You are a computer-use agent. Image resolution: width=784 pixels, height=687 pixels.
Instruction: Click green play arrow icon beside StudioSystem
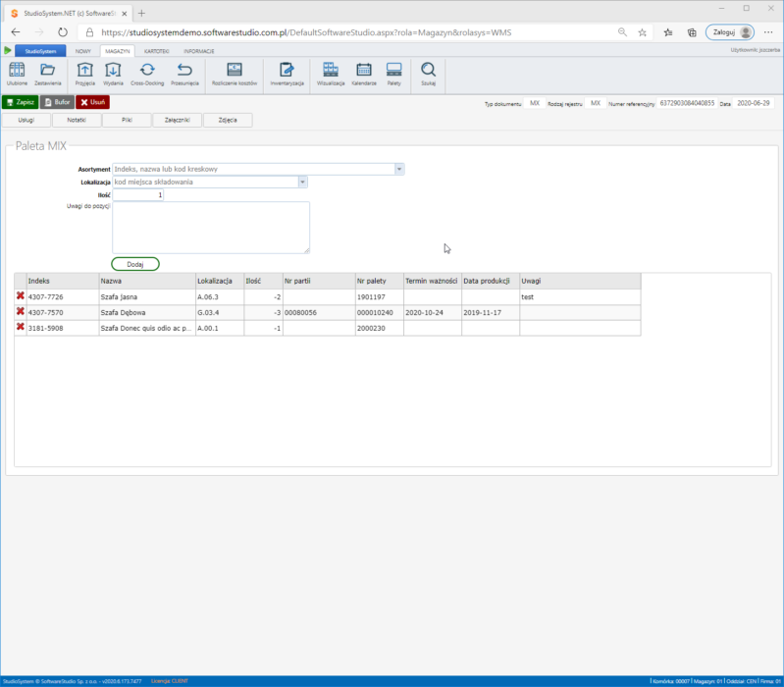8,50
